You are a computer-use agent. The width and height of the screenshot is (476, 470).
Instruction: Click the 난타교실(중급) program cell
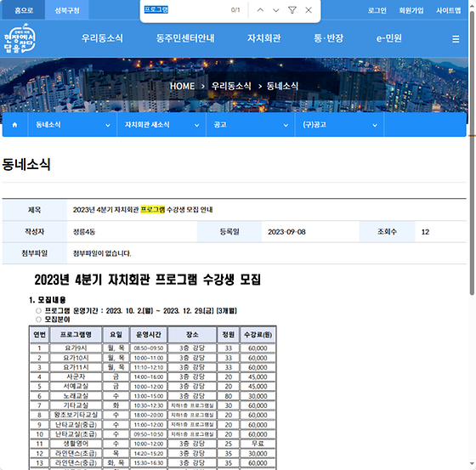coord(76,424)
